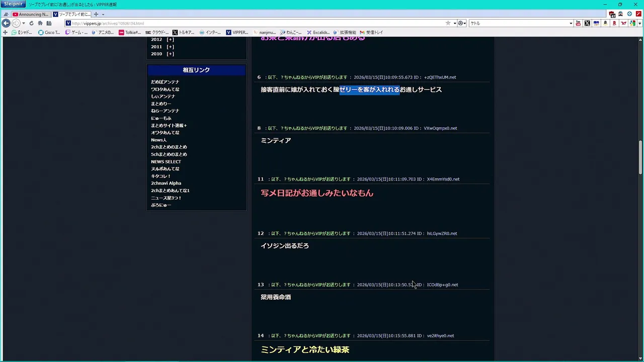Open the 受信トレイ Gmail bookmark
644x362 pixels.
click(372, 32)
